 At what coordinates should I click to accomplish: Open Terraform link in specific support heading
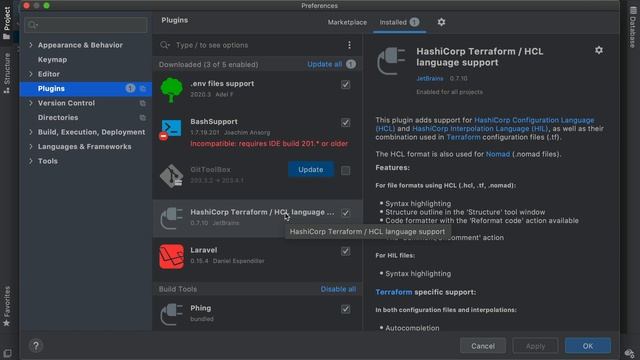click(x=394, y=292)
